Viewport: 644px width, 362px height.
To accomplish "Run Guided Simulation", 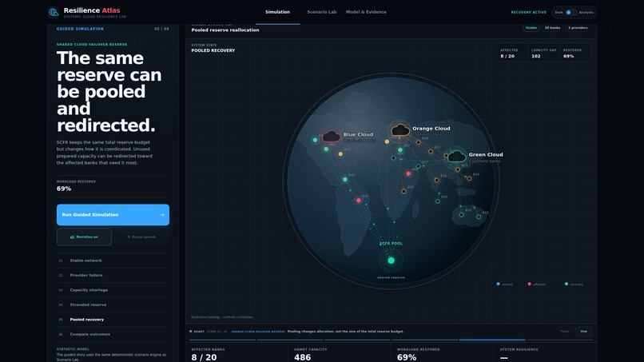I will click(x=113, y=215).
